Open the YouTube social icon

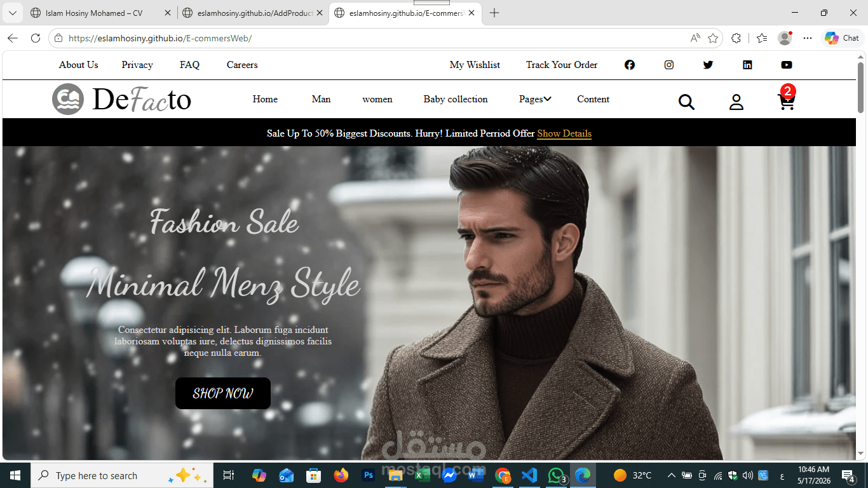coord(787,65)
